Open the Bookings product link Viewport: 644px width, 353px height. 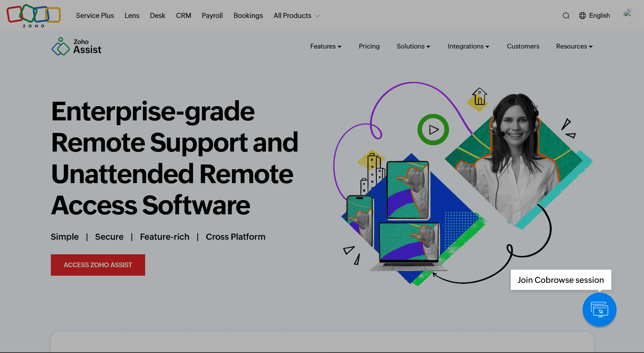coord(248,16)
